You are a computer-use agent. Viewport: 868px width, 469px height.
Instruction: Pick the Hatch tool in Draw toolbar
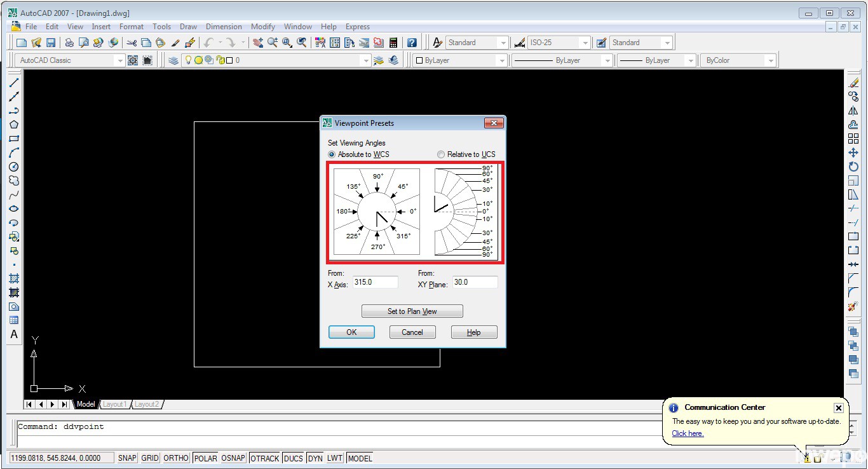coord(14,278)
